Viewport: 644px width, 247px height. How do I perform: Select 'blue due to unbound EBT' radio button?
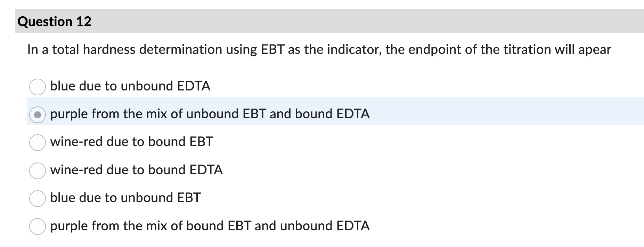[x=38, y=198]
